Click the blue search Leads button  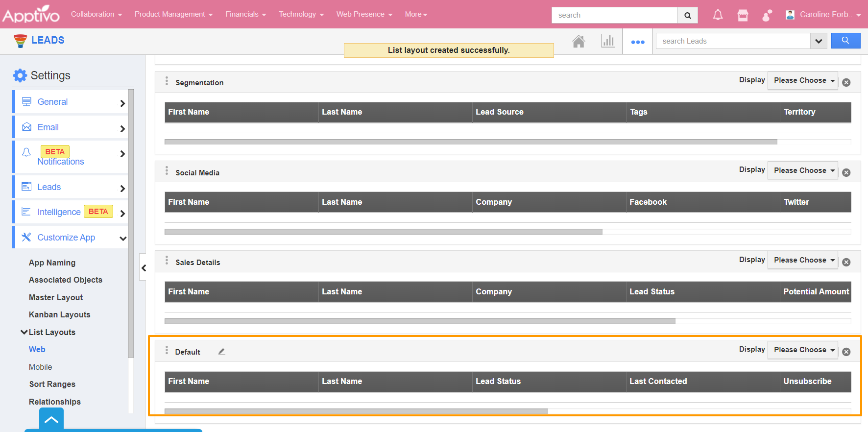[x=845, y=41]
